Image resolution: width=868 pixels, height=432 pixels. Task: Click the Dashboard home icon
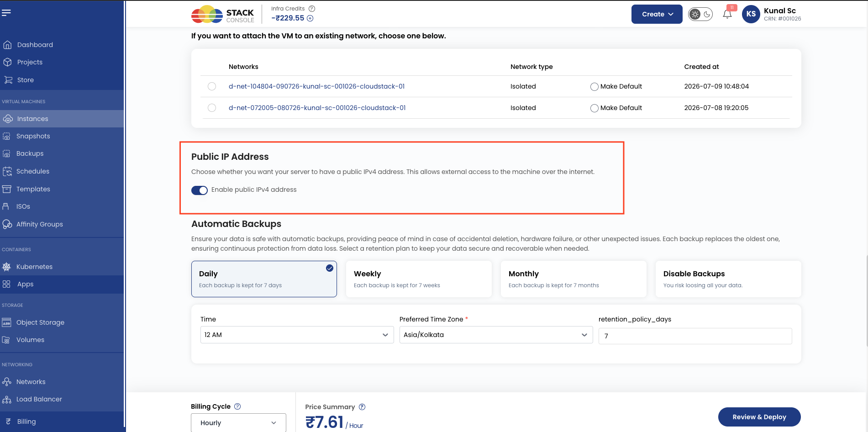click(x=7, y=45)
